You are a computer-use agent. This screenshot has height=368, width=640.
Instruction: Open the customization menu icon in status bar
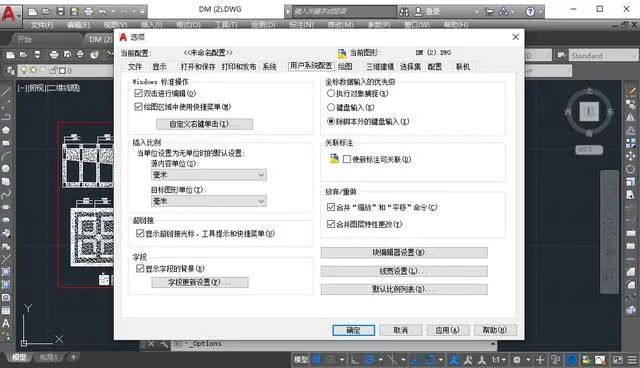(x=632, y=360)
